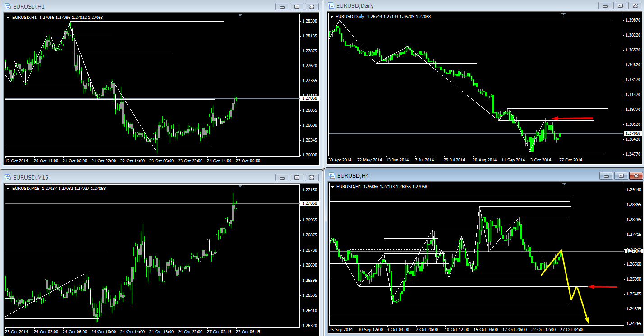644x336 pixels.
Task: Maximize the EURUSD,H1 chart window
Action: pos(297,7)
